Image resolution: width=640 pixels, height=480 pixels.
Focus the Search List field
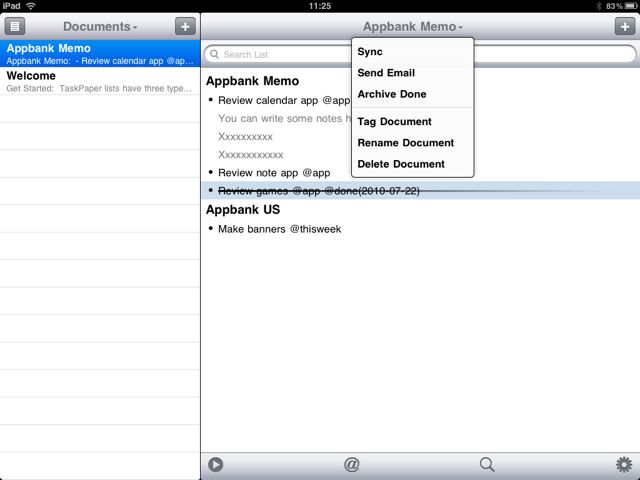[420, 54]
